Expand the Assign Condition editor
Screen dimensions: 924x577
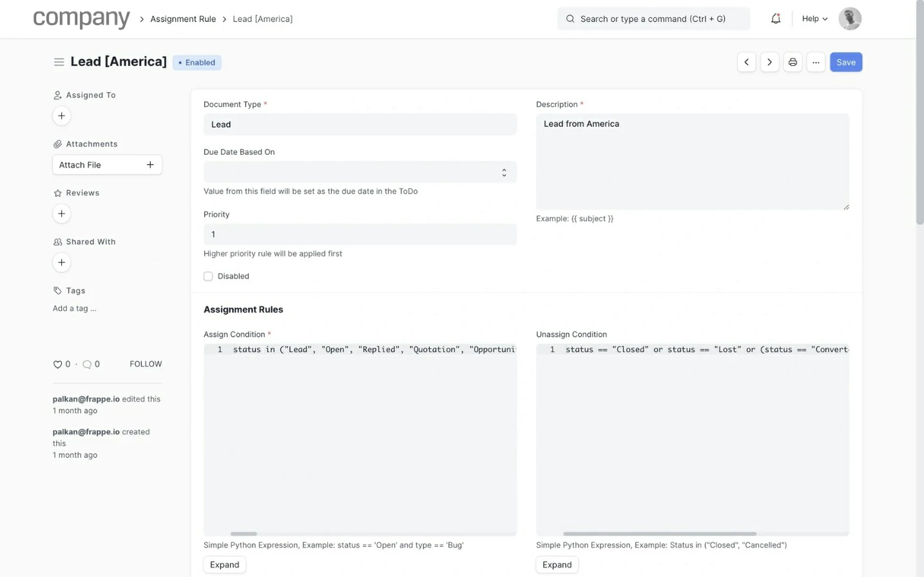tap(224, 565)
